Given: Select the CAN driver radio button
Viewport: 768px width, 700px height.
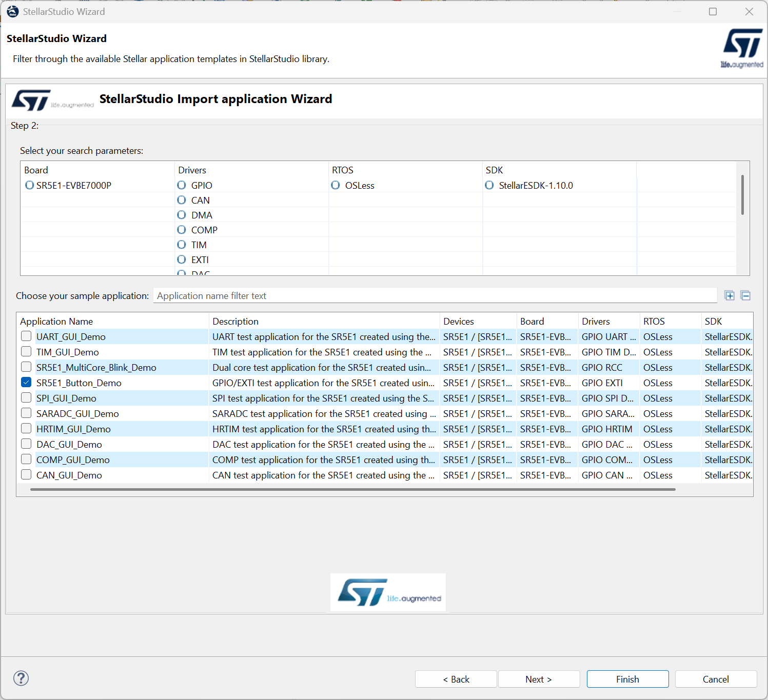Looking at the screenshot, I should 182,200.
